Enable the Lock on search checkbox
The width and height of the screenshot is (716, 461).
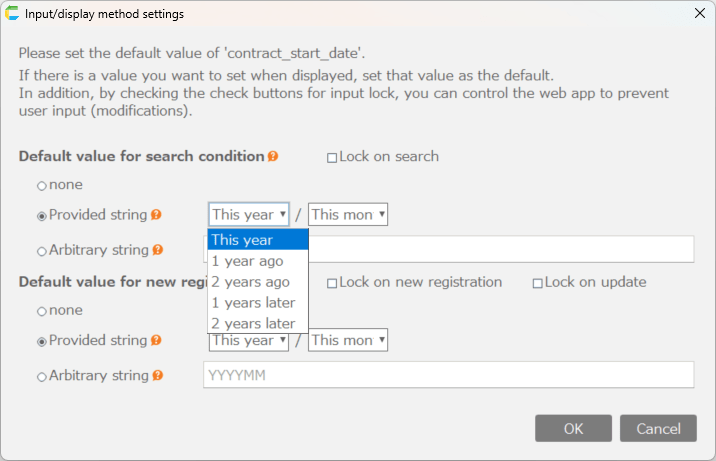[x=332, y=158]
